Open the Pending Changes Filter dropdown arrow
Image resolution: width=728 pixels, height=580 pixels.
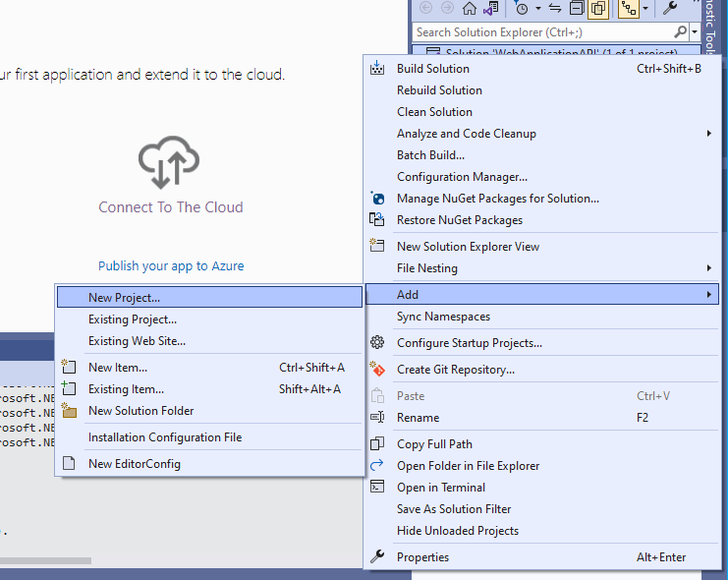(538, 9)
